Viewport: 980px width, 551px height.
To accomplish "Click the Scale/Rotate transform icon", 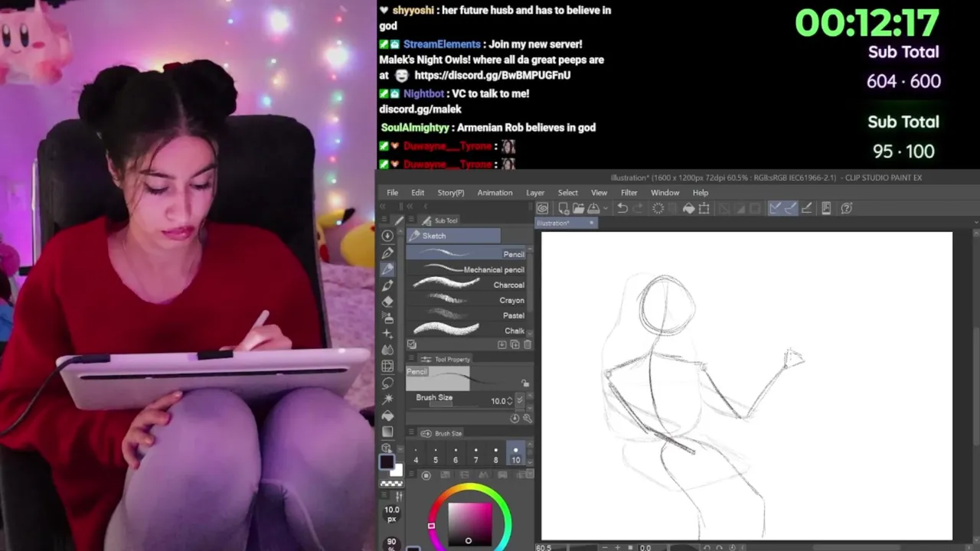I will pos(704,208).
